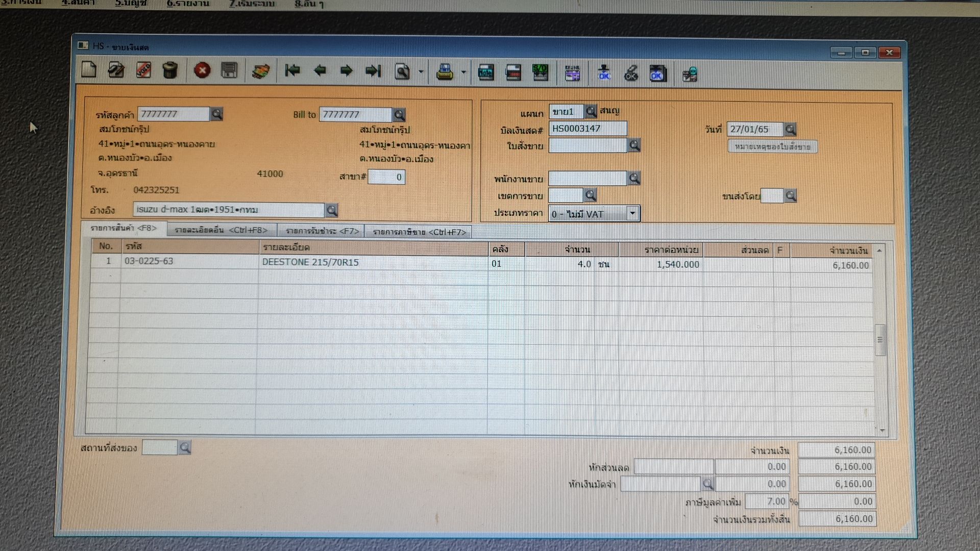
Task: Open date picker lookup next to 27/01/65
Action: pos(790,129)
